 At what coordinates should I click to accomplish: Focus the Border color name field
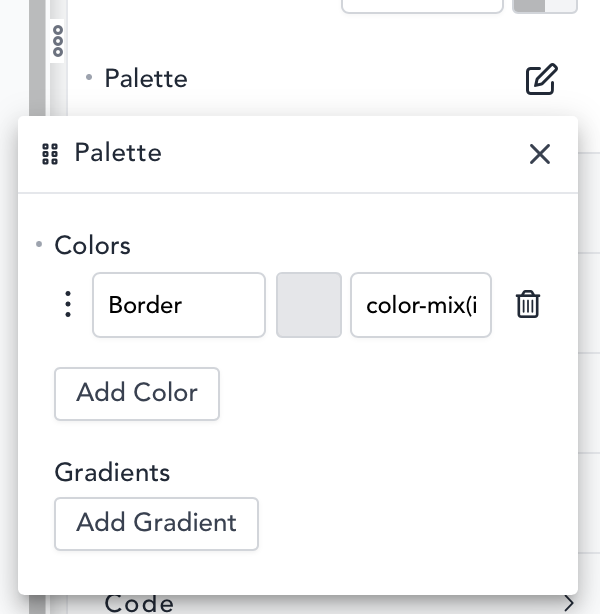(179, 304)
